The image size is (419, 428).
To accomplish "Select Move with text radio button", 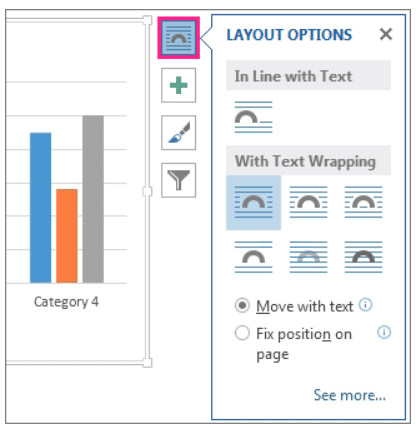I will point(242,306).
